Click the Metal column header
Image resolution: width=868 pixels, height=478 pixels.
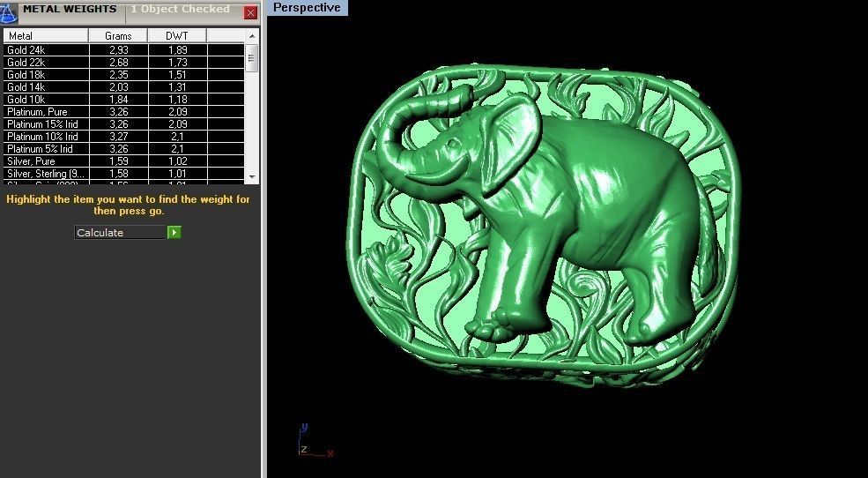coord(46,36)
